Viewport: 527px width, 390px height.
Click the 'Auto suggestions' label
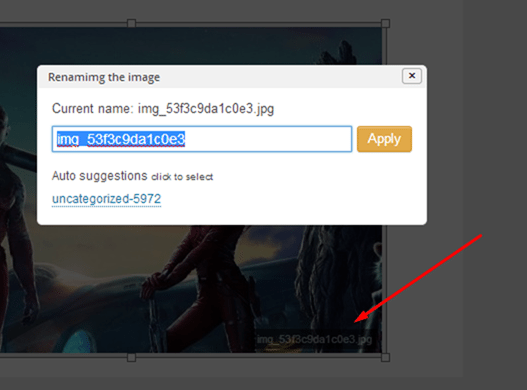[x=99, y=176]
